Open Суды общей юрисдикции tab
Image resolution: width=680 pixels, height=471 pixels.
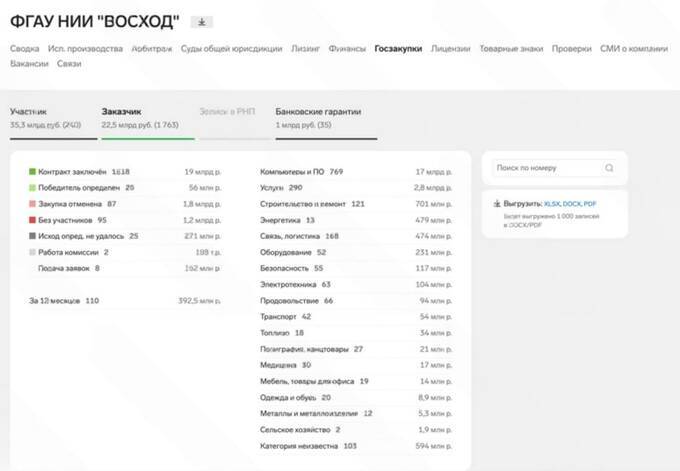click(232, 49)
